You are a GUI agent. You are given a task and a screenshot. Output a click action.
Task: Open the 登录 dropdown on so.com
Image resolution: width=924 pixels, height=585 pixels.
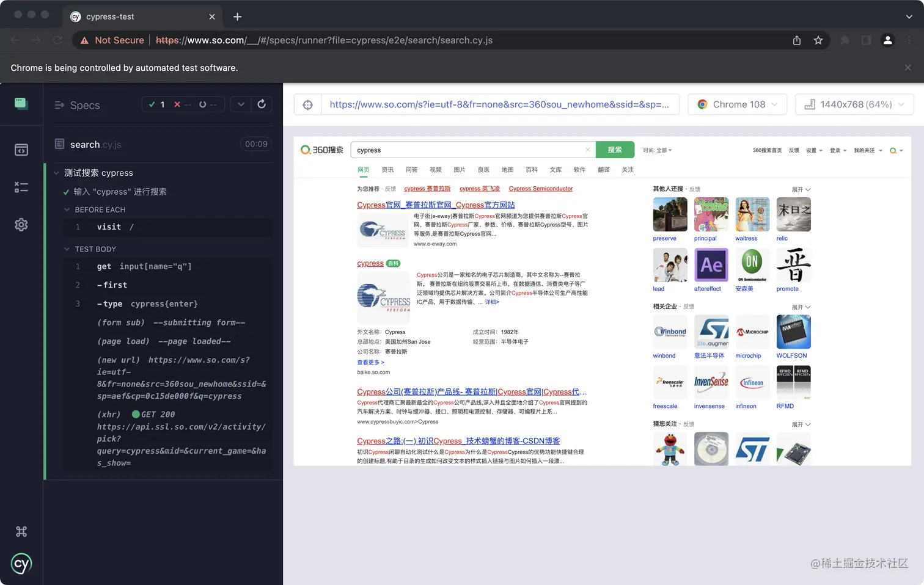[x=838, y=150]
